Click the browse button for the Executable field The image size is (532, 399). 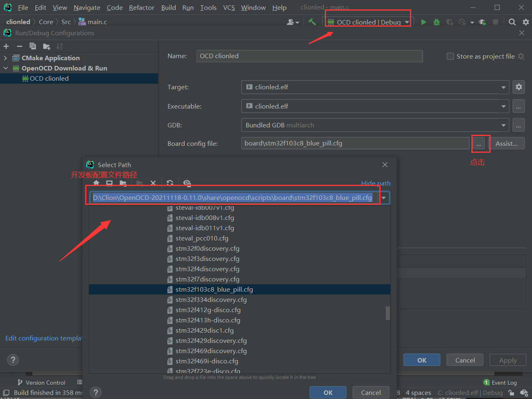click(518, 107)
